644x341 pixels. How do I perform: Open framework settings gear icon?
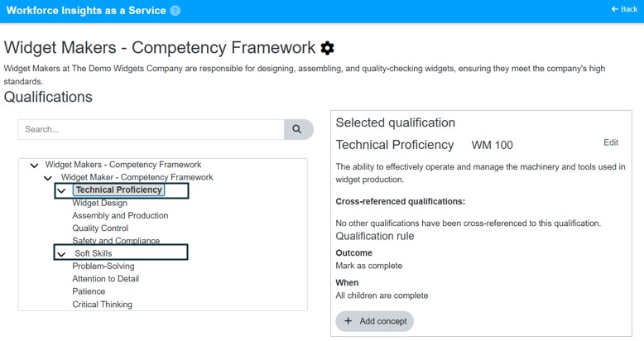327,48
